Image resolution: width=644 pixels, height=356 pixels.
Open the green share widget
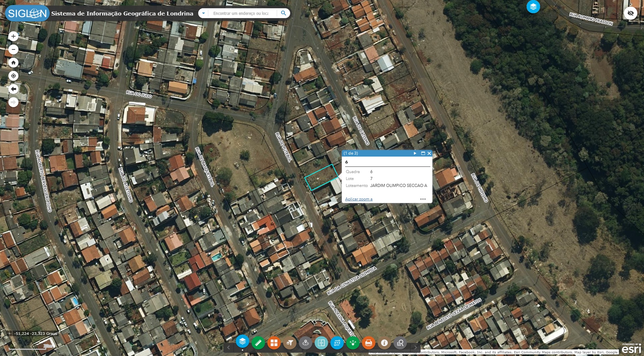[353, 343]
